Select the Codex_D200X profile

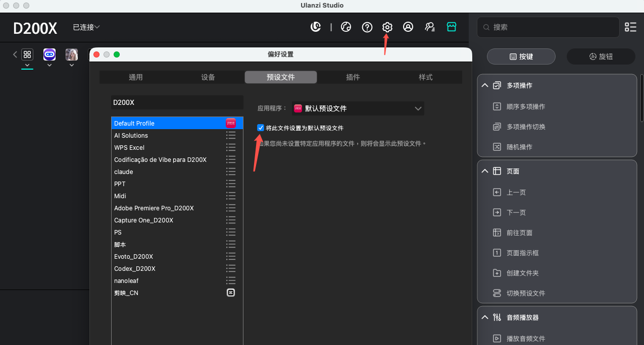tap(177, 268)
